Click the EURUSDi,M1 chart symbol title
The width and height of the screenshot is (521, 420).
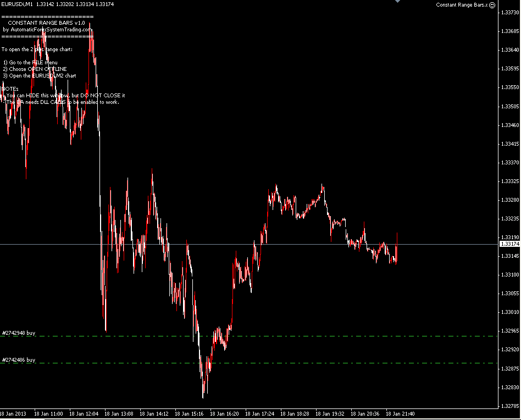(17, 4)
